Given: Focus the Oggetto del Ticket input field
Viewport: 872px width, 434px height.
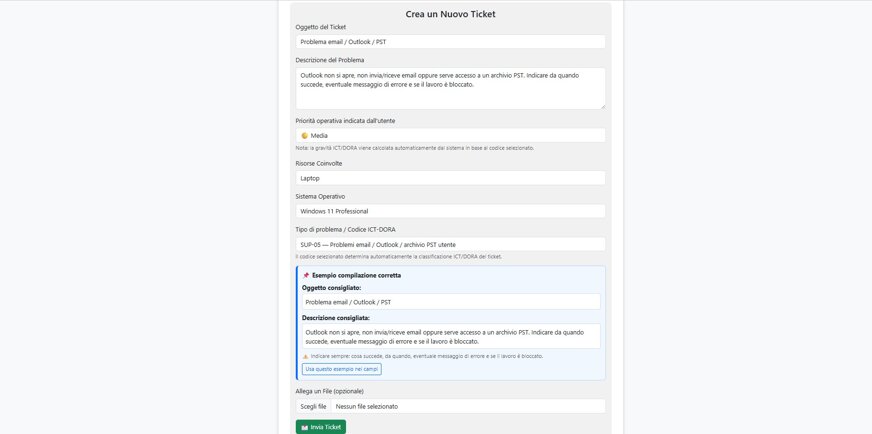Looking at the screenshot, I should tap(450, 42).
